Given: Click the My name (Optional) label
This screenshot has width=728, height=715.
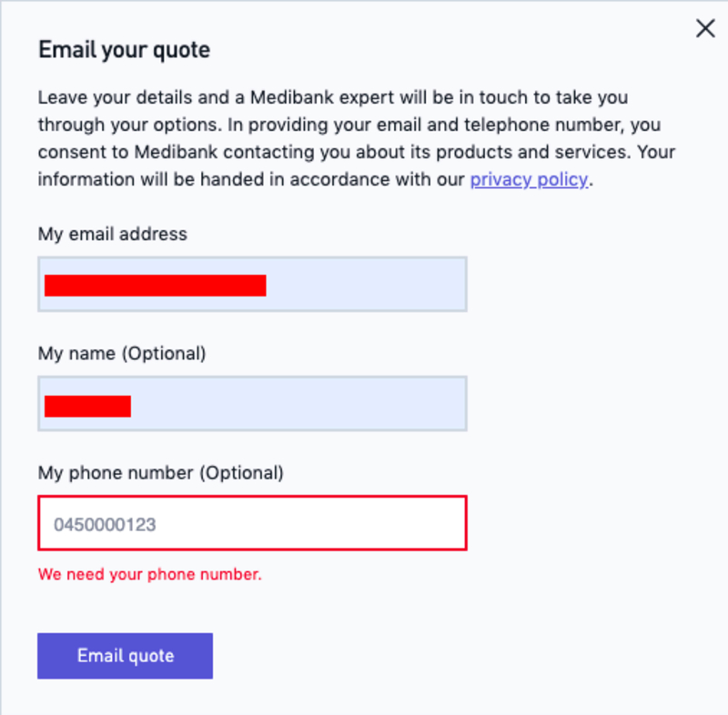Looking at the screenshot, I should pos(122,354).
